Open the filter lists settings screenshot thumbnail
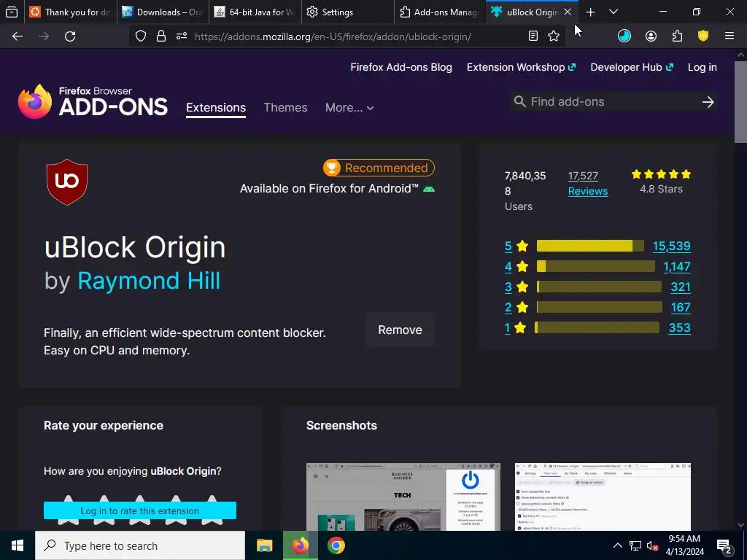Screen dimensions: 747x560 click(603, 497)
